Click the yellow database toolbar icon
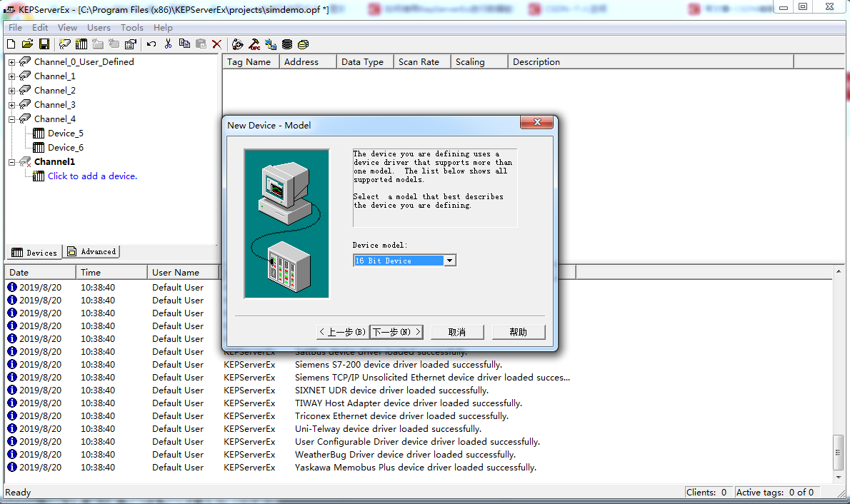This screenshot has height=504, width=850. [303, 44]
